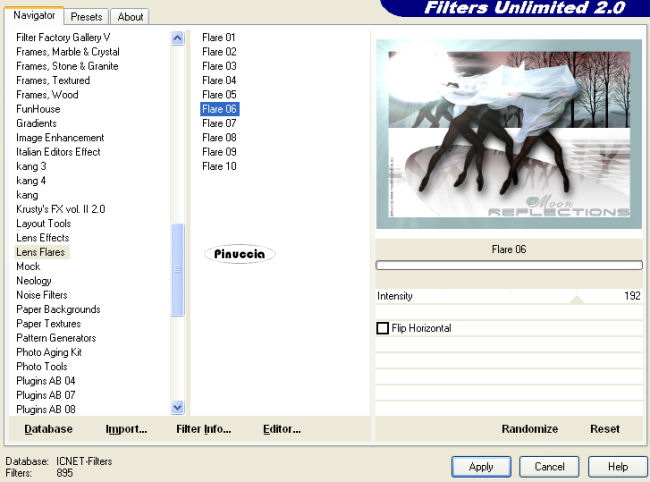Image resolution: width=650 pixels, height=482 pixels.
Task: Select Frames, Textured category
Action: [x=53, y=80]
